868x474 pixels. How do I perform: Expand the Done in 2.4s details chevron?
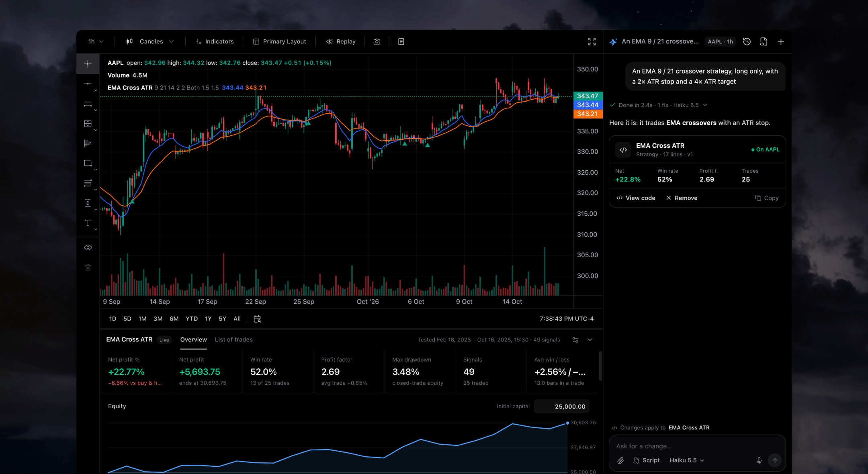click(705, 105)
